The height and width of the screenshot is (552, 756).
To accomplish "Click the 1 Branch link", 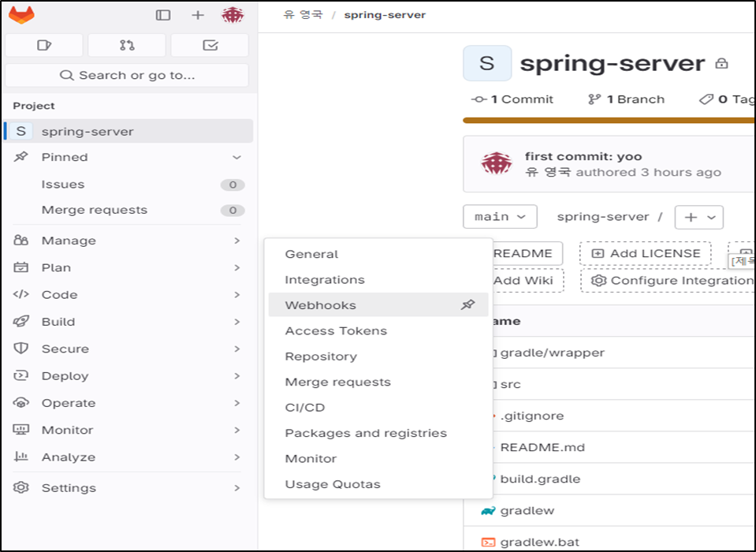I will pyautogui.click(x=626, y=99).
